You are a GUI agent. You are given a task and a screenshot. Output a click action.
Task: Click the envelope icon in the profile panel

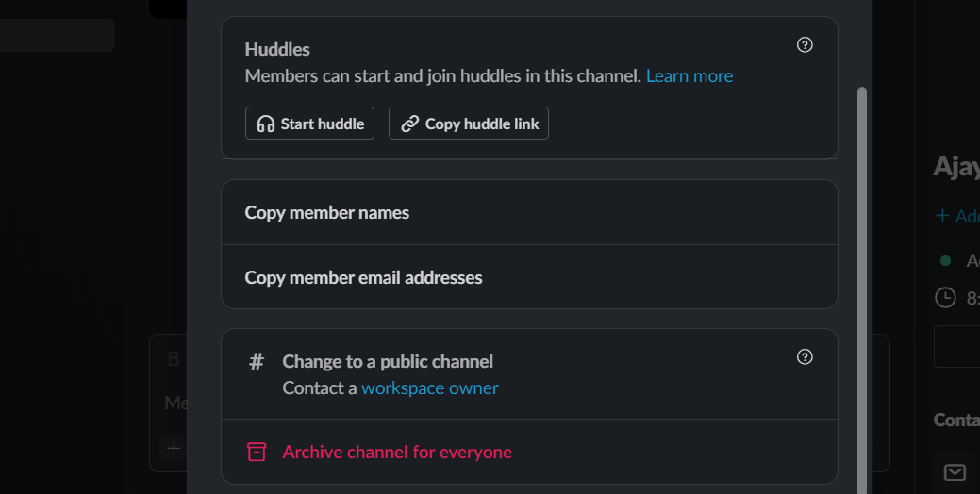coord(955,472)
